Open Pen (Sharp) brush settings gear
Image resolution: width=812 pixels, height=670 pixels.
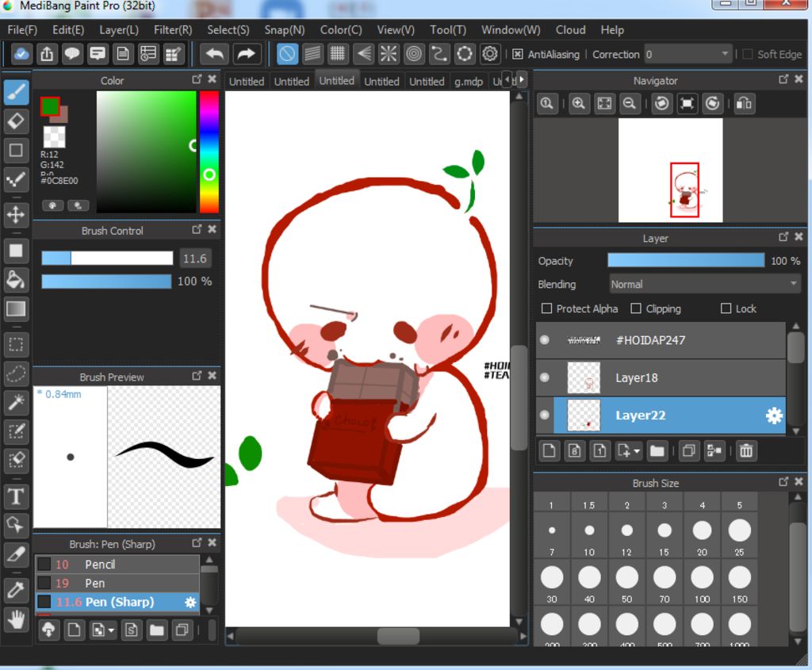pyautogui.click(x=190, y=602)
